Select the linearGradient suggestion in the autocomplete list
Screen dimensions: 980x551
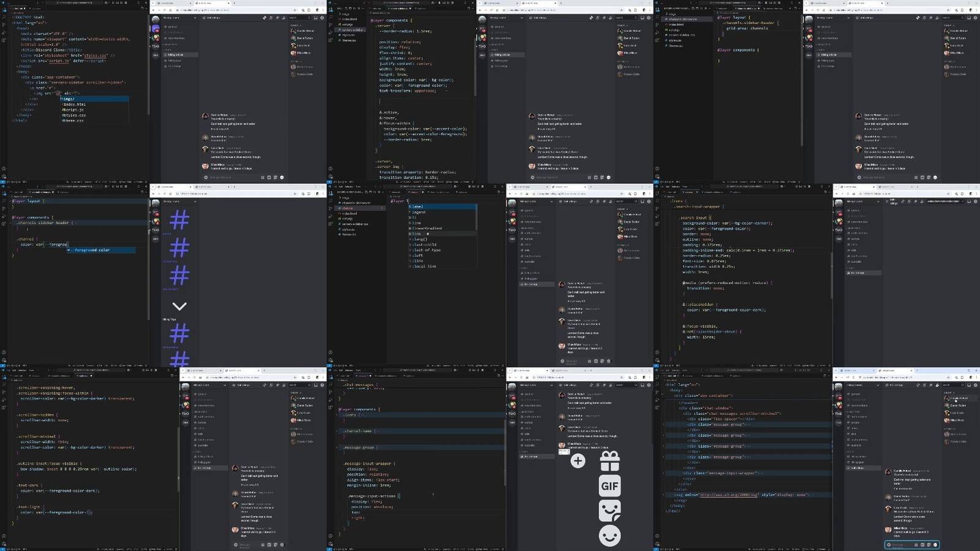(442, 229)
